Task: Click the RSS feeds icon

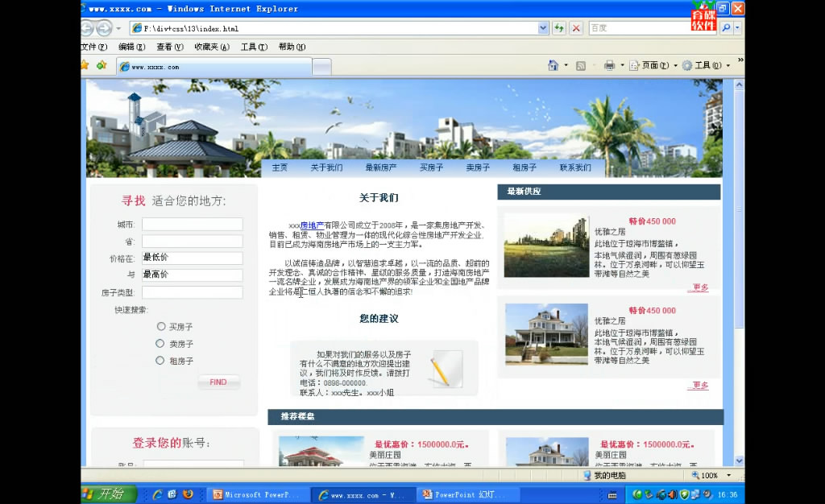Action: tap(581, 66)
